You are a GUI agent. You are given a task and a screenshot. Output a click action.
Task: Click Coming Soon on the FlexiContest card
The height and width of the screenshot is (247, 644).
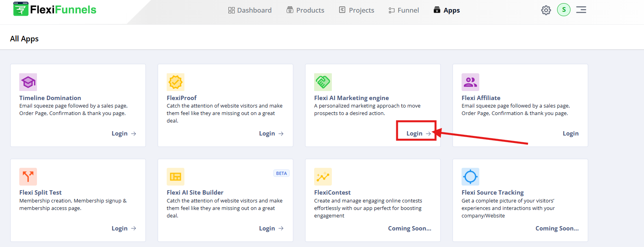(410, 228)
